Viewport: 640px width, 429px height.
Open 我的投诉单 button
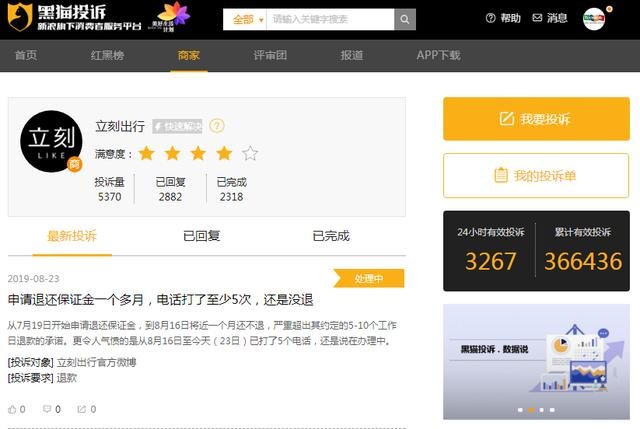[536, 176]
